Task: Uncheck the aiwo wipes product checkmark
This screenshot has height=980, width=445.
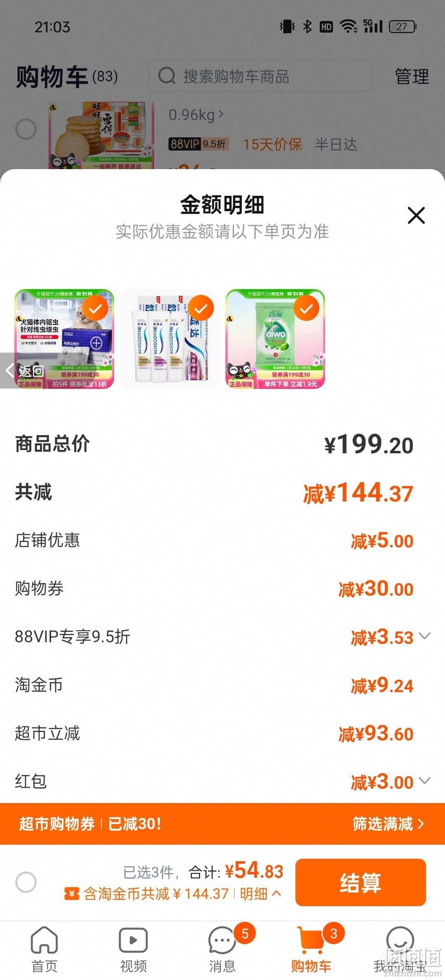Action: pos(307,308)
